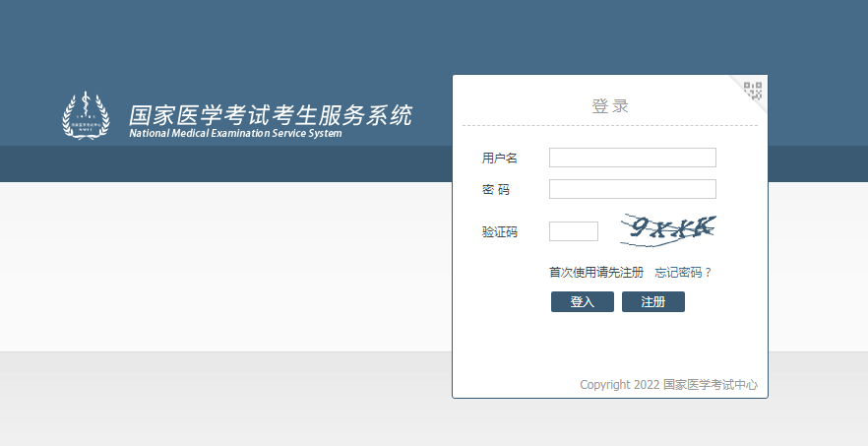Click the 用户名 field label
This screenshot has width=868, height=446.
pos(500,159)
